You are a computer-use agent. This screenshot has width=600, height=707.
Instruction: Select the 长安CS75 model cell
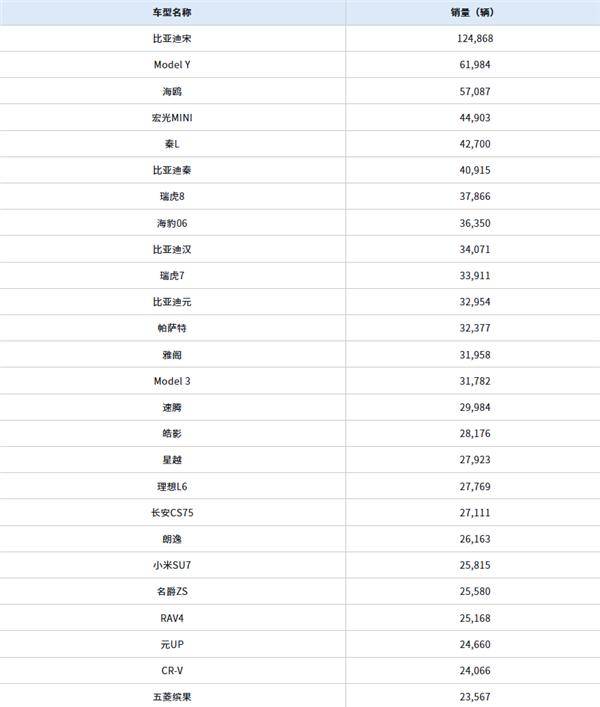[172, 513]
